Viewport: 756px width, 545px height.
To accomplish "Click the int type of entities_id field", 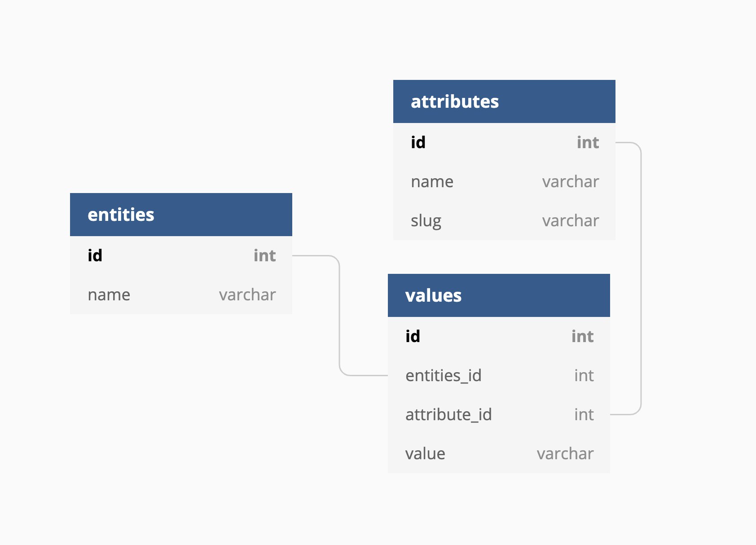I will [x=584, y=375].
